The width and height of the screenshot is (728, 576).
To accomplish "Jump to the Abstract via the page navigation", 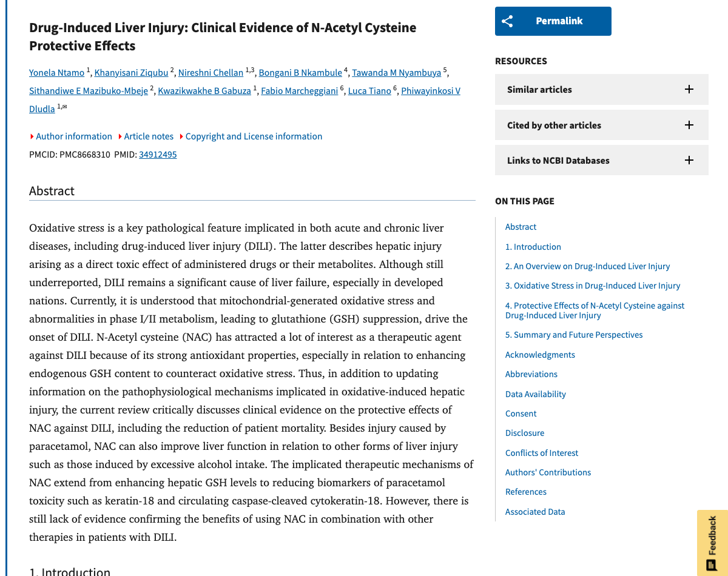I will click(521, 227).
